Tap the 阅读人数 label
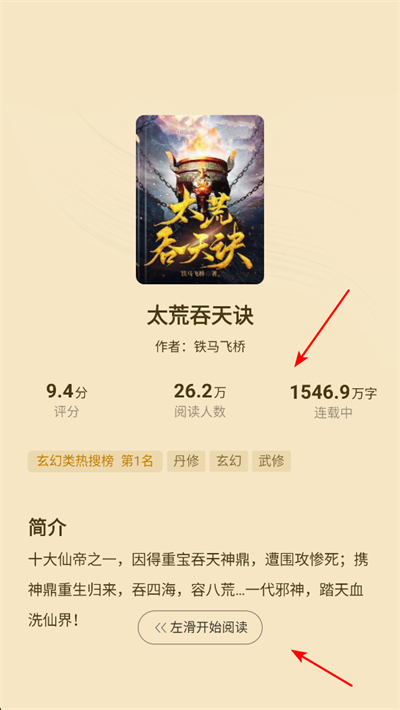The image size is (400, 710). click(x=200, y=412)
